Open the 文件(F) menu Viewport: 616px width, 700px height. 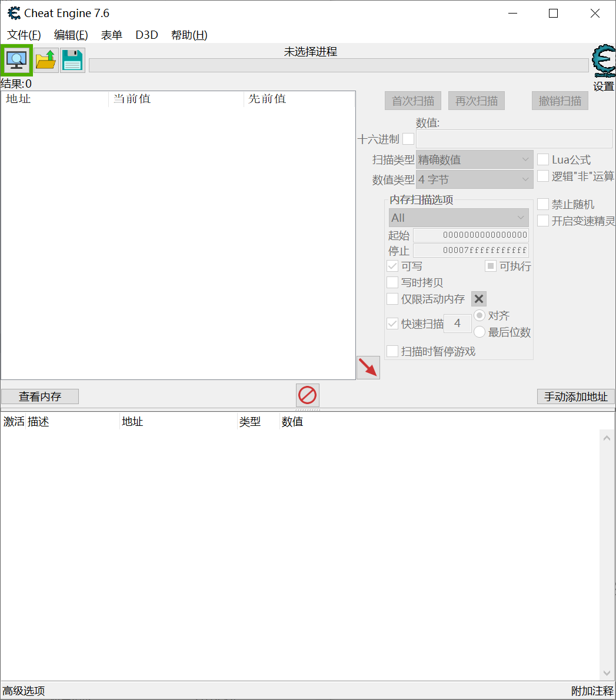[x=24, y=35]
